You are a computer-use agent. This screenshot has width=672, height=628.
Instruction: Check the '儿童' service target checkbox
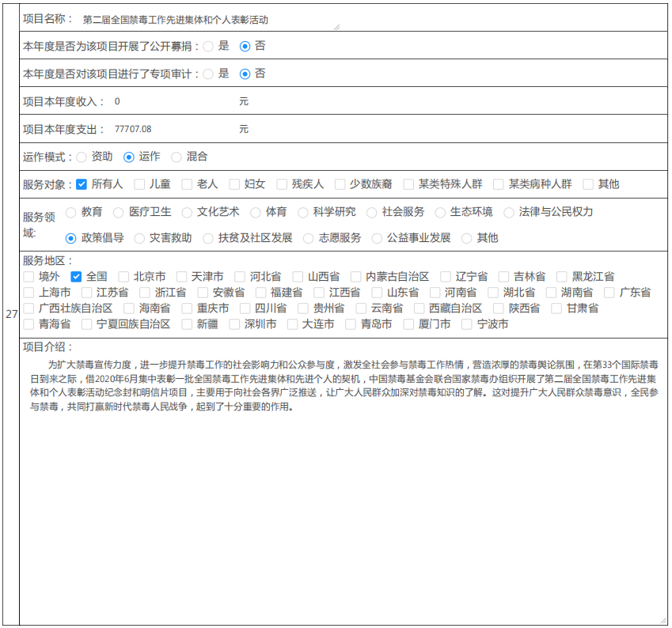tap(139, 184)
